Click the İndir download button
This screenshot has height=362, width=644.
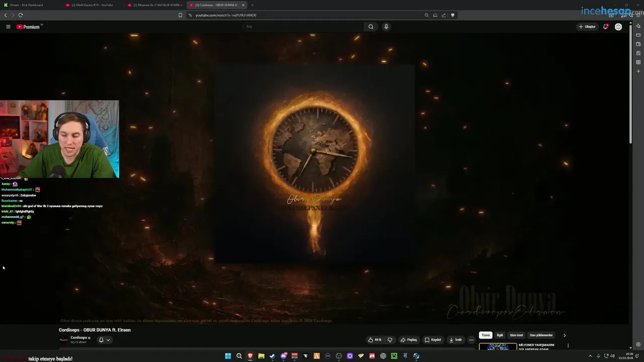click(455, 340)
